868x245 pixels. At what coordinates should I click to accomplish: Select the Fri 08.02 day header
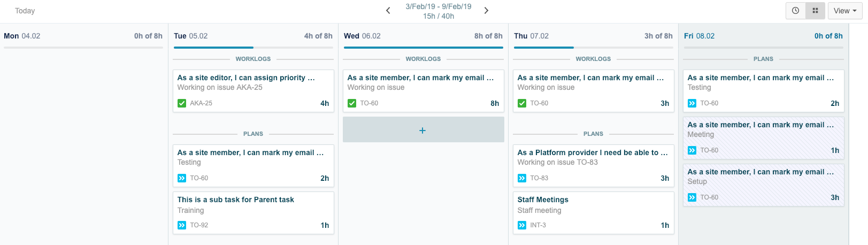pos(699,36)
